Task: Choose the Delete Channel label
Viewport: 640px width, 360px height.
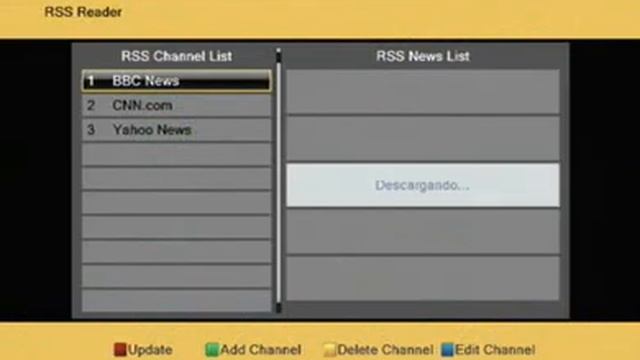Action: [x=385, y=350]
